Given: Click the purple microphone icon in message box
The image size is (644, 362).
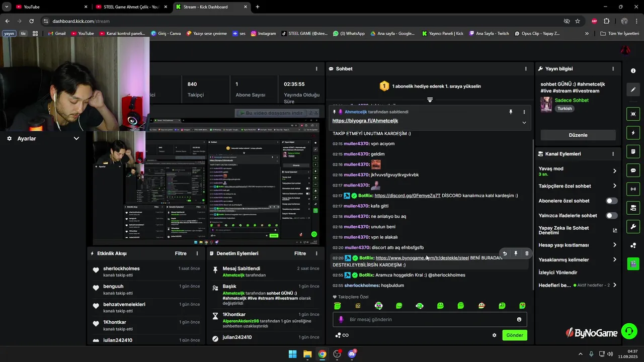Looking at the screenshot, I should [x=341, y=319].
